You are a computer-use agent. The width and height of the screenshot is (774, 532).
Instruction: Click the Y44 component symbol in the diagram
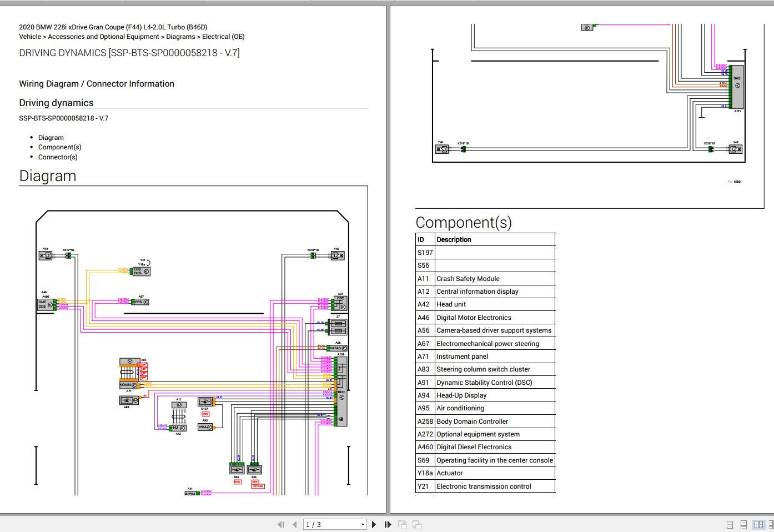[x=46, y=255]
